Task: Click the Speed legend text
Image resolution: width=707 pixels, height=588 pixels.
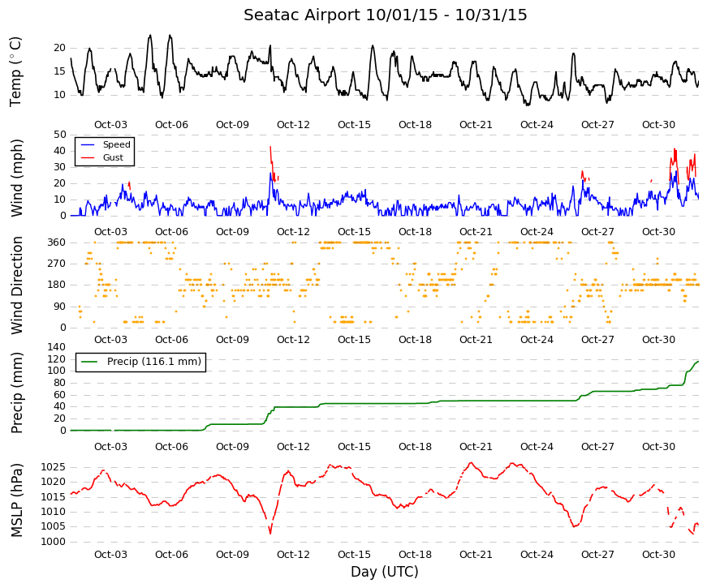Action: [x=116, y=144]
